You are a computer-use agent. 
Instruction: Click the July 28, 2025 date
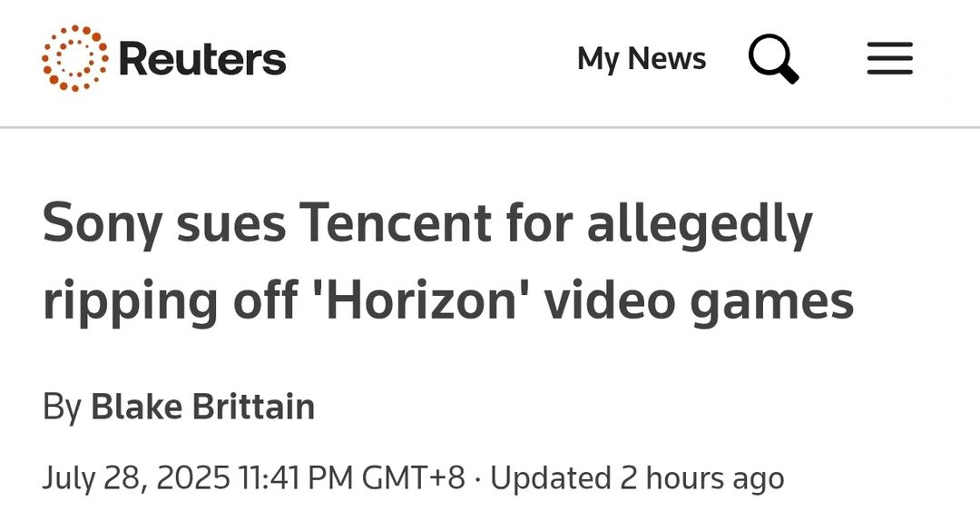tap(135, 477)
